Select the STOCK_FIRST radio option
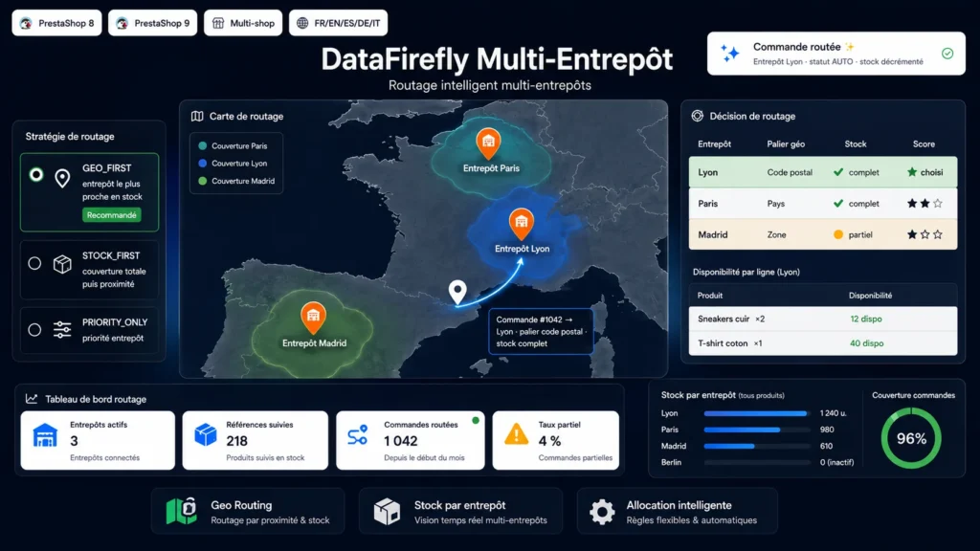980x551 pixels. tap(34, 264)
